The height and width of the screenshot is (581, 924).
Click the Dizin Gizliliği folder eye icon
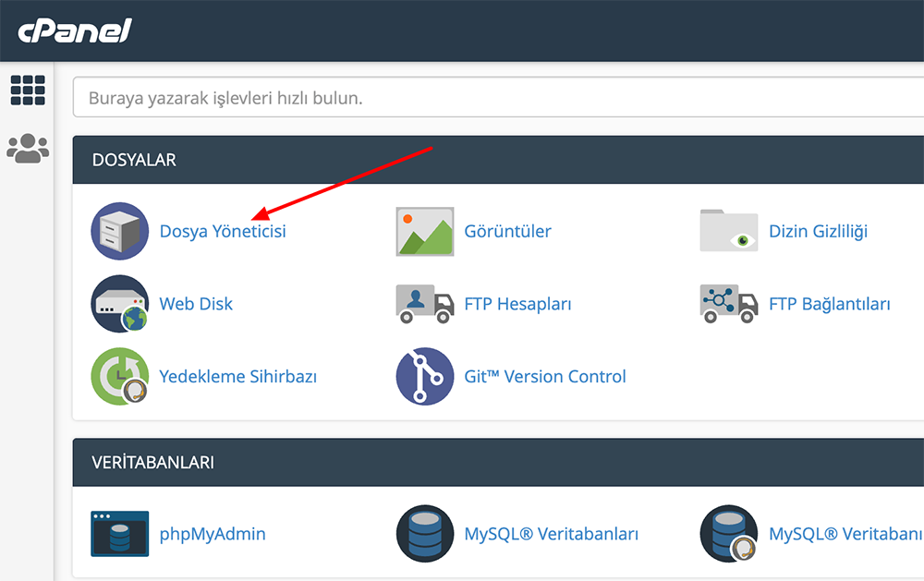[729, 231]
